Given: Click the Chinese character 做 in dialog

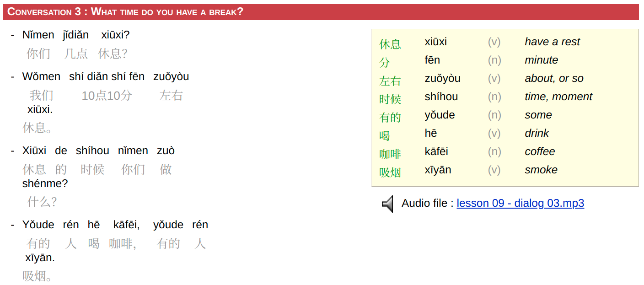Looking at the screenshot, I should (x=166, y=169).
